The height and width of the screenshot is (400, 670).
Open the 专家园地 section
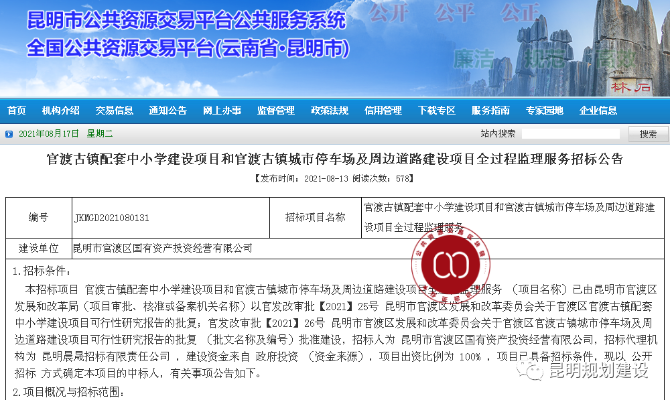click(543, 110)
